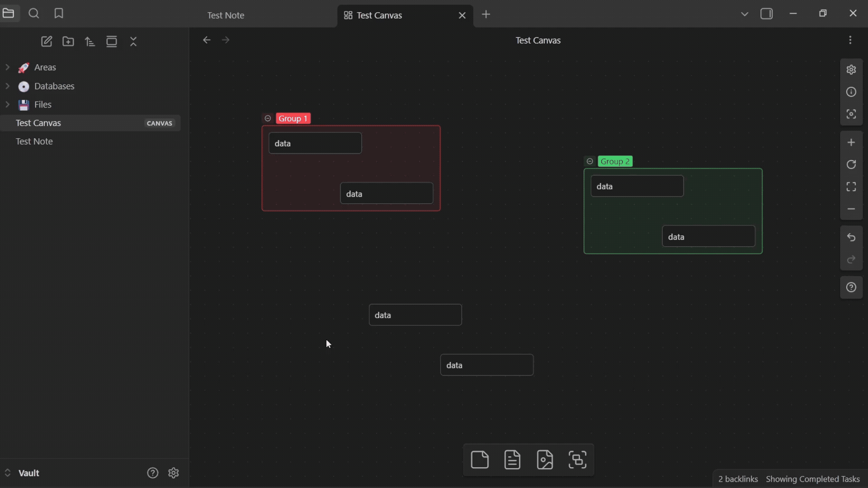Expand the Databases section
The height and width of the screenshot is (488, 868).
7,86
